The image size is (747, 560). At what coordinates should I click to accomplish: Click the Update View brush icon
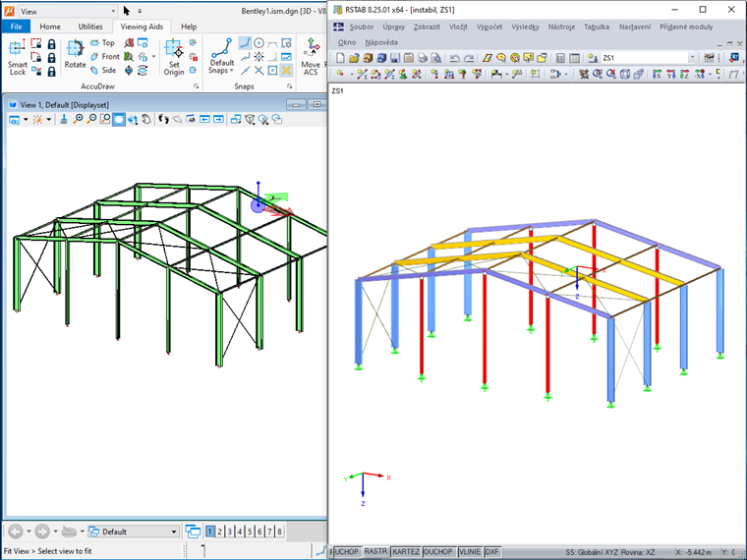(x=64, y=119)
